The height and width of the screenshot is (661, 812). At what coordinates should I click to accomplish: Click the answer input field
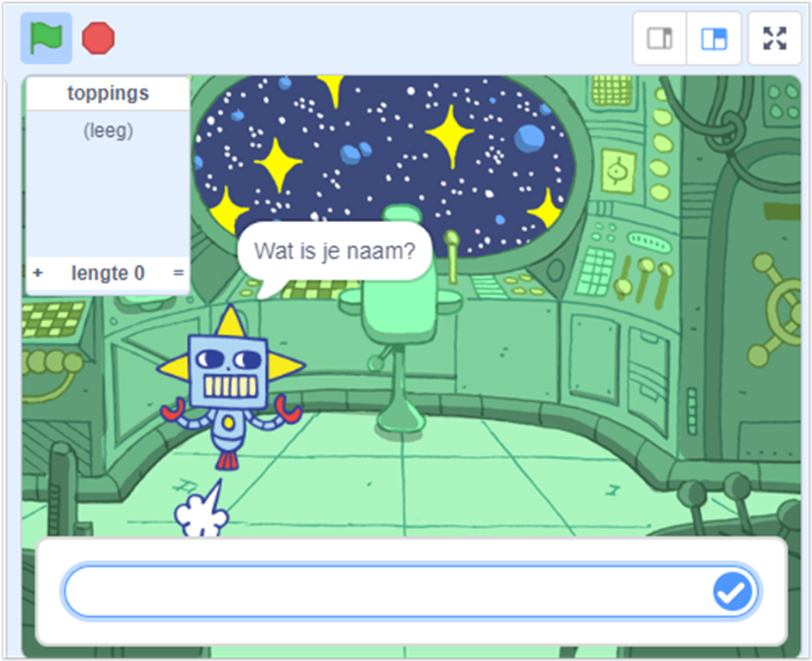pos(411,591)
